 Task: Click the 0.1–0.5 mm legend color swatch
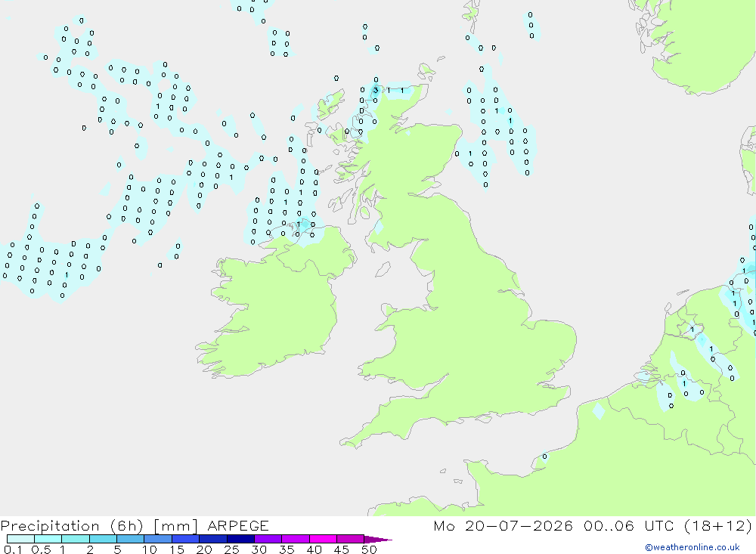[x=20, y=539]
